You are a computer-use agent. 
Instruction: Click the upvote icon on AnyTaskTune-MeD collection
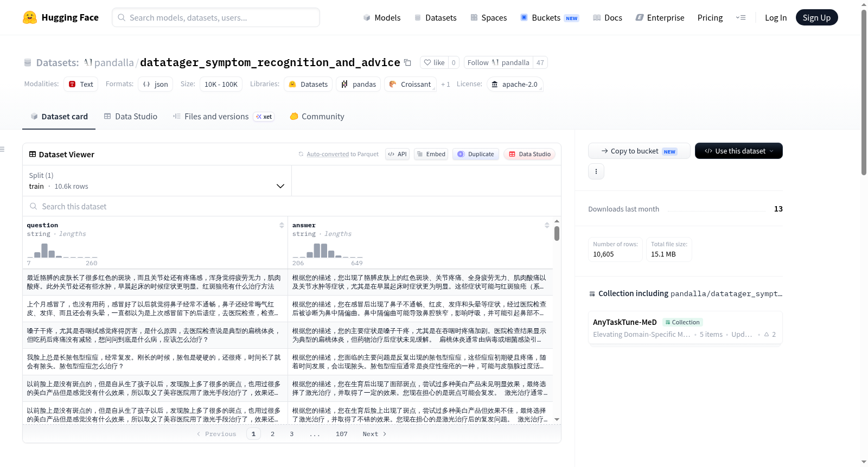pos(767,334)
